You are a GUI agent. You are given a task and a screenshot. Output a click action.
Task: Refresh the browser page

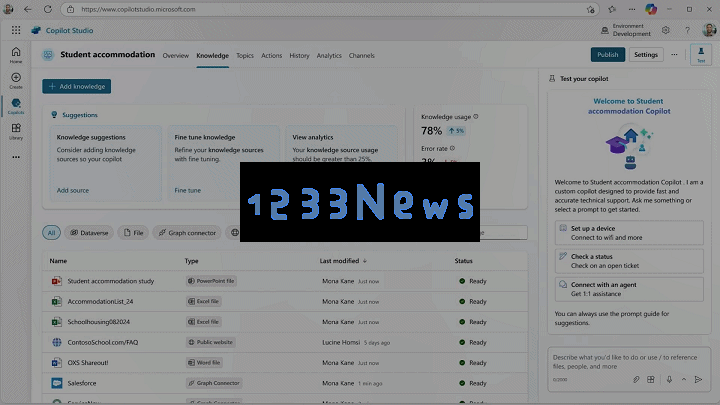(x=48, y=9)
